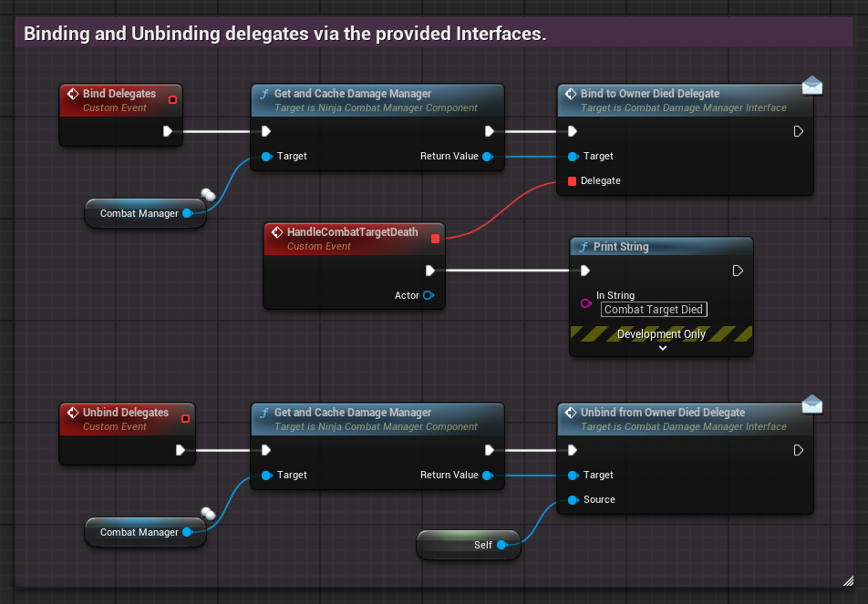Click the Unbind Delegates execution output pin

[x=181, y=450]
